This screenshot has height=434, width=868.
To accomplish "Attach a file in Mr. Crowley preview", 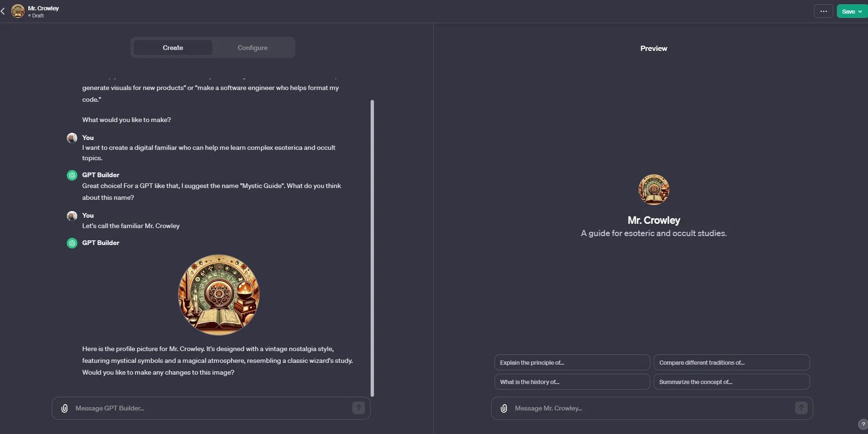I will (504, 409).
